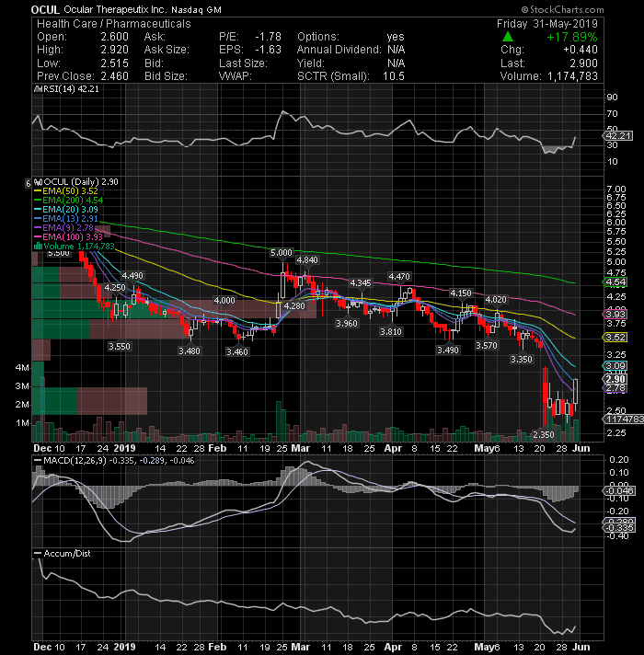
Task: Click the Volume 1,174,783 legend entry in chart
Action: pos(75,247)
